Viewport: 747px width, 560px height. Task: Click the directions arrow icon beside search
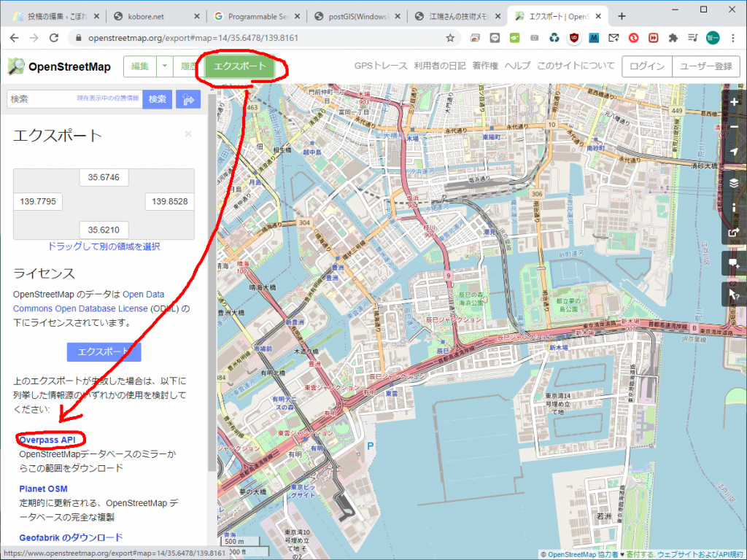(x=187, y=99)
